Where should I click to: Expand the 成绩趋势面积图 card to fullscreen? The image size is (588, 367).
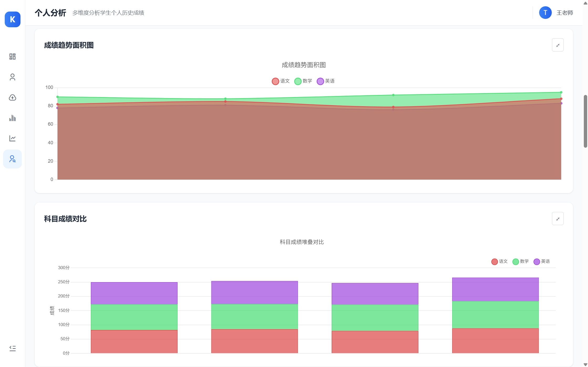pyautogui.click(x=558, y=45)
